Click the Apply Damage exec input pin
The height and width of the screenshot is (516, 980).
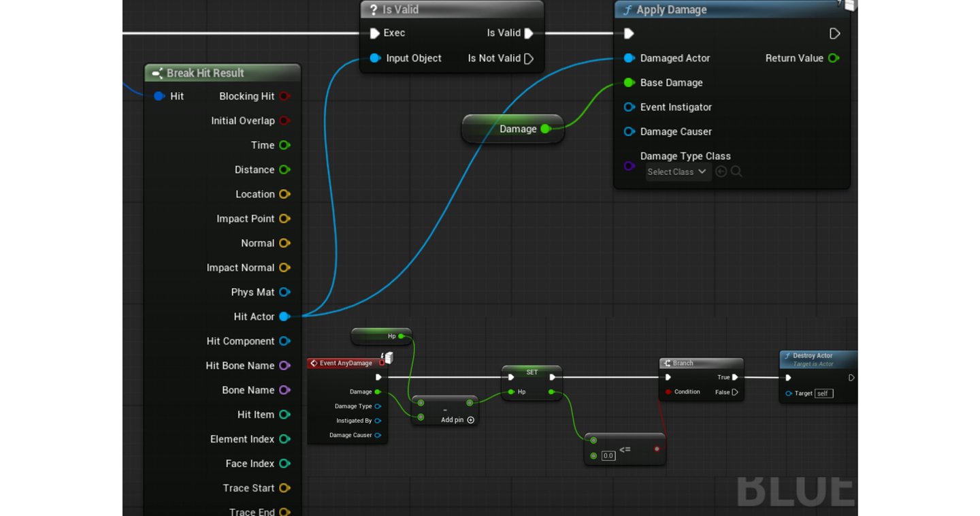[630, 33]
